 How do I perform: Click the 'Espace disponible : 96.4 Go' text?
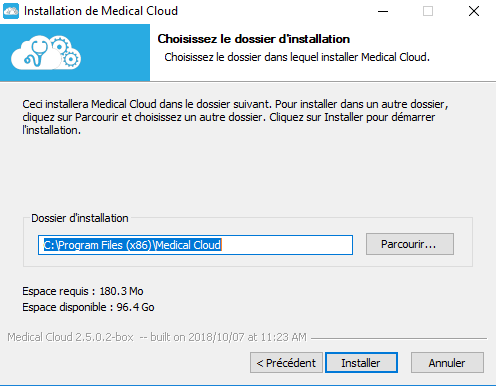(88, 307)
